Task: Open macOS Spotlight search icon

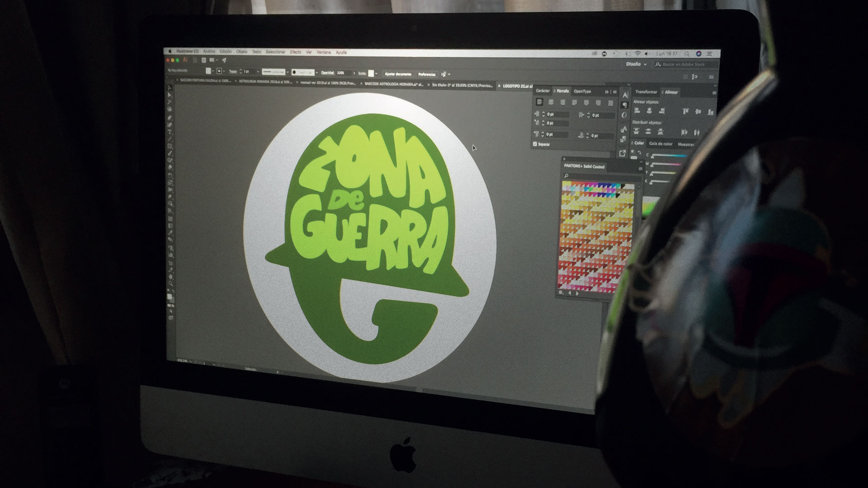Action: pos(687,54)
